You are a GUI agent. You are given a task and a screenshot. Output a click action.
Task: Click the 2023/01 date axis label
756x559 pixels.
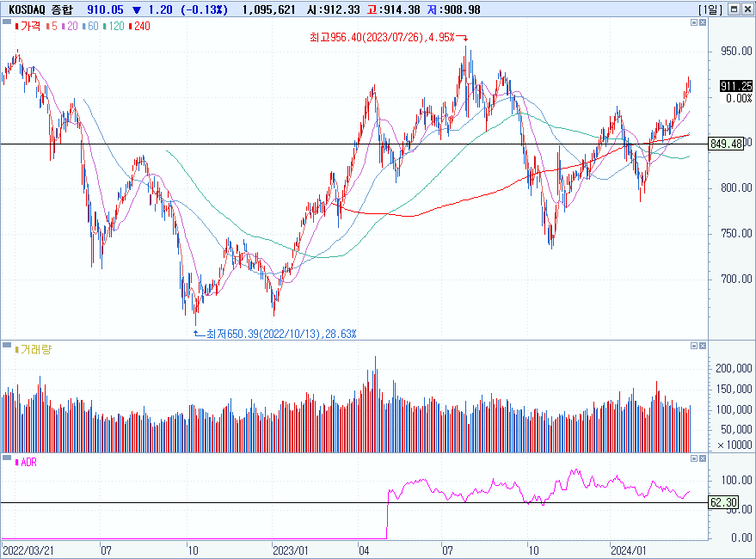(x=290, y=550)
